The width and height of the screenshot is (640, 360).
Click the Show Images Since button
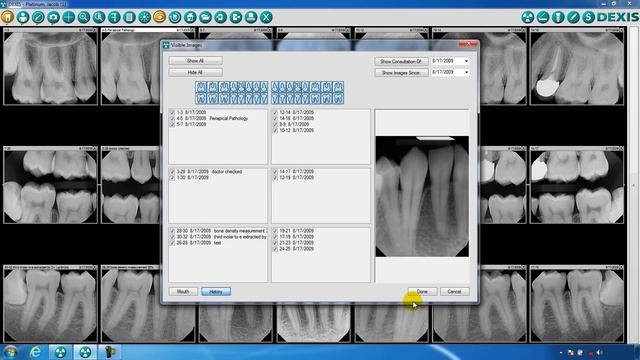pyautogui.click(x=401, y=73)
